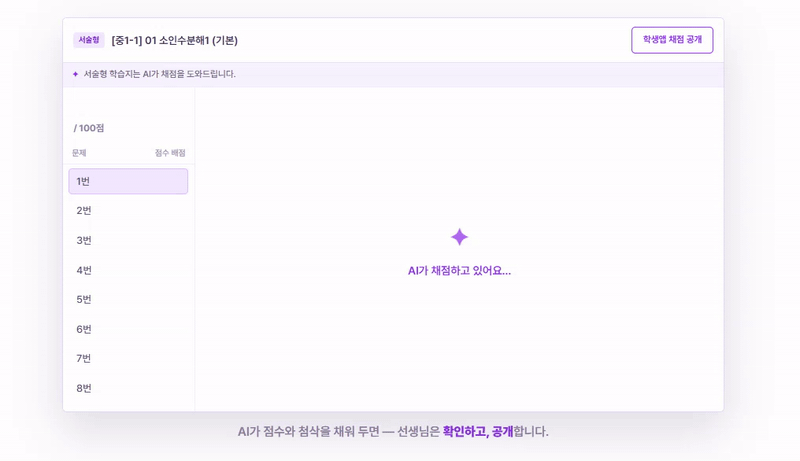Click the sparkle icon in AI banner
This screenshot has width=800, height=461.
[76, 74]
